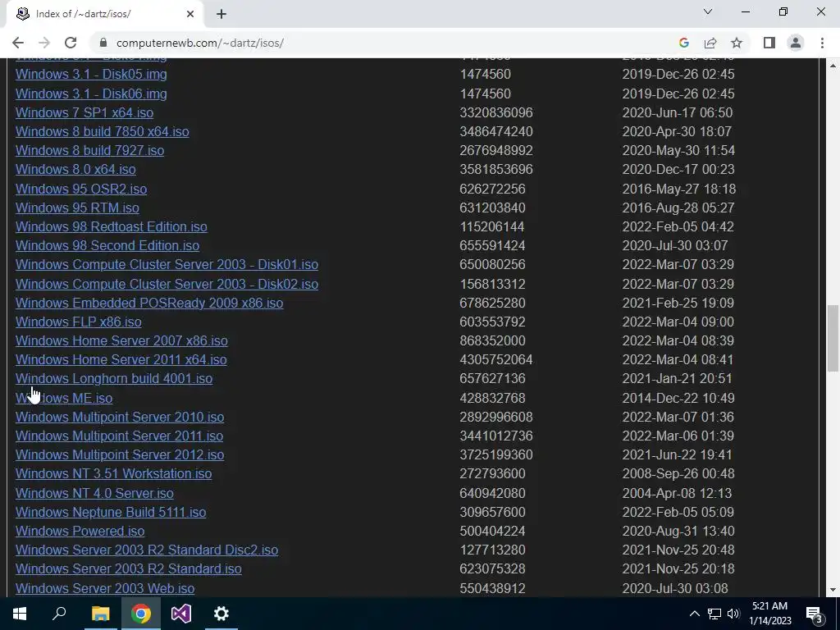The height and width of the screenshot is (630, 840).
Task: Open Visual Studio from taskbar
Action: [x=181, y=614]
